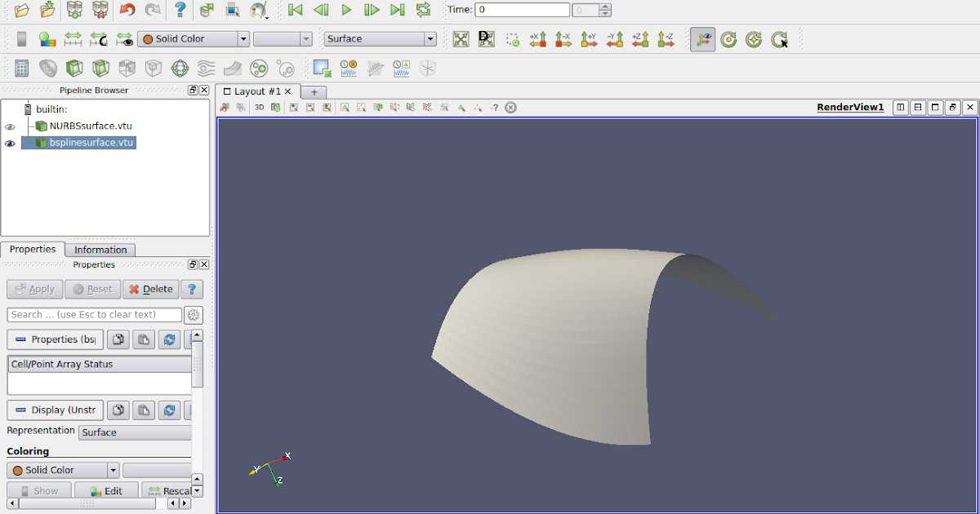The height and width of the screenshot is (514, 980).
Task: Apply the Contour filter
Action: pos(46,69)
